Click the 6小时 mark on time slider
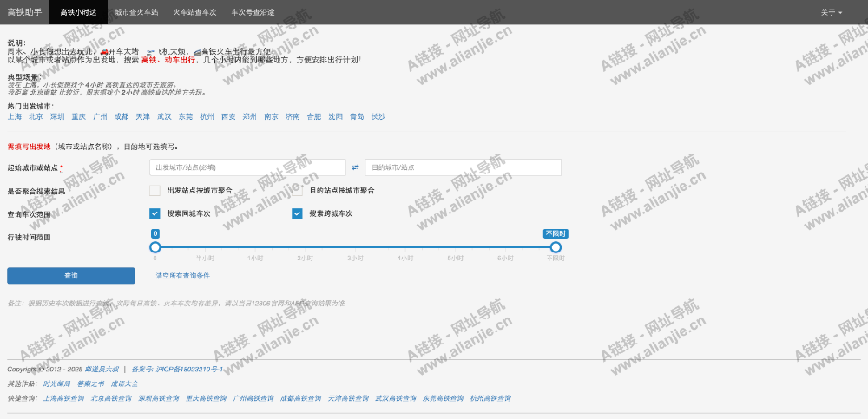This screenshot has height=419, width=868. tap(505, 258)
